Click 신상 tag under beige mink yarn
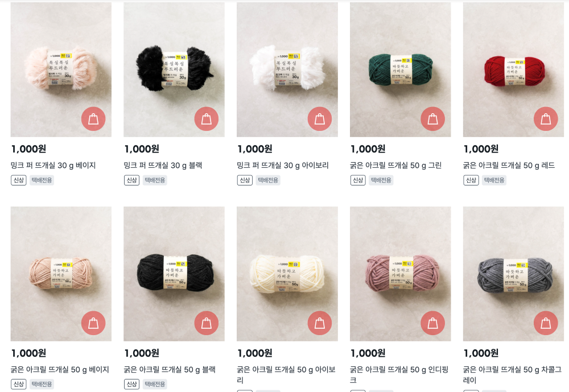Viewport: 569px width, 392px height. (19, 180)
